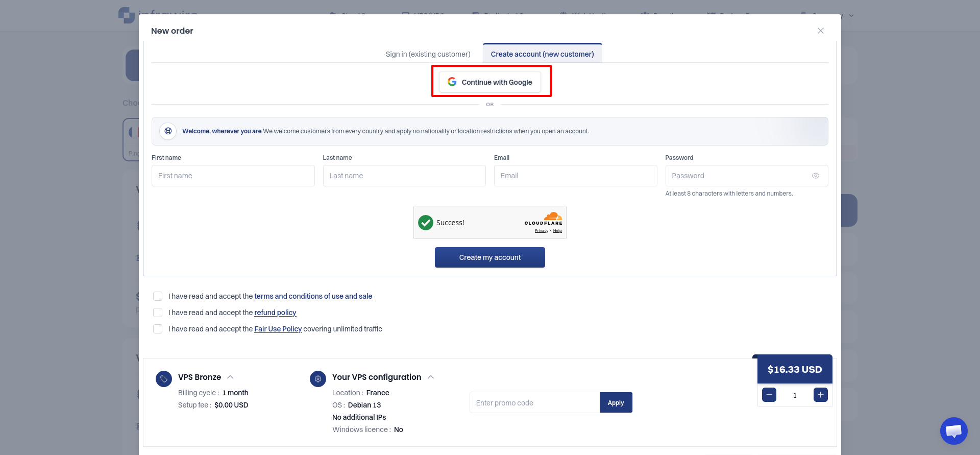The height and width of the screenshot is (455, 980).
Task: Open Cloudflare Help link
Action: click(x=557, y=231)
